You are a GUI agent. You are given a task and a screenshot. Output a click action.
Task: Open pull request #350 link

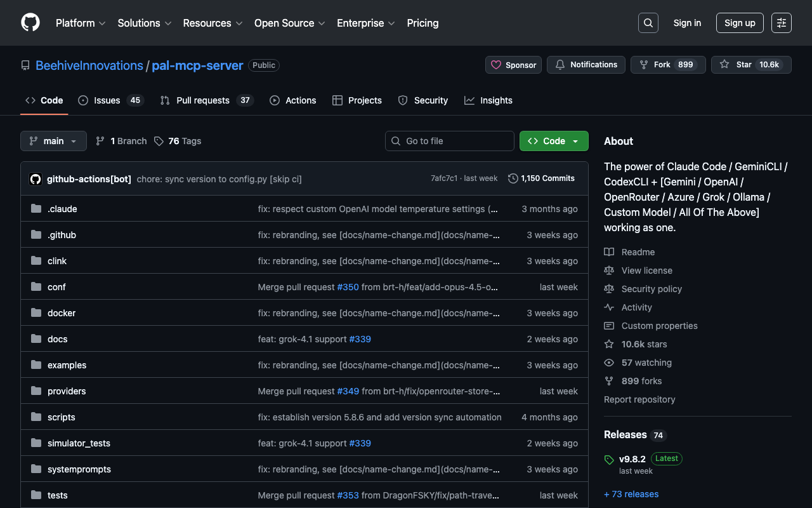coord(348,287)
